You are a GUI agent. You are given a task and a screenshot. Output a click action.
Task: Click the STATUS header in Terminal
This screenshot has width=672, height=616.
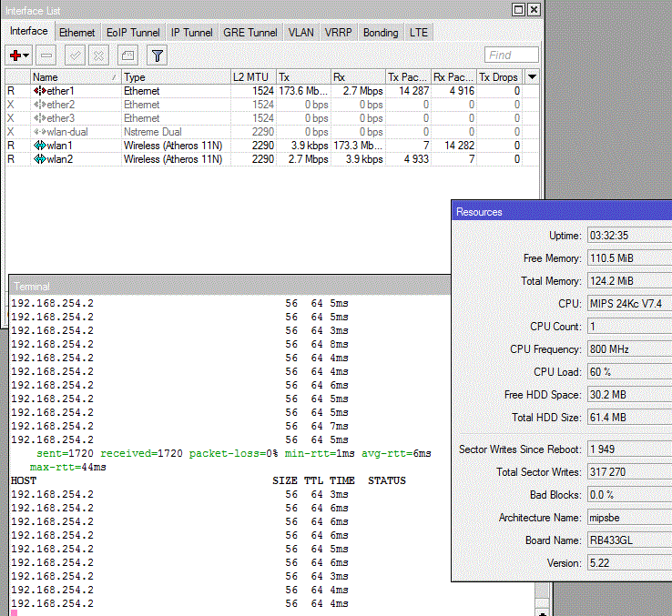pyautogui.click(x=387, y=480)
